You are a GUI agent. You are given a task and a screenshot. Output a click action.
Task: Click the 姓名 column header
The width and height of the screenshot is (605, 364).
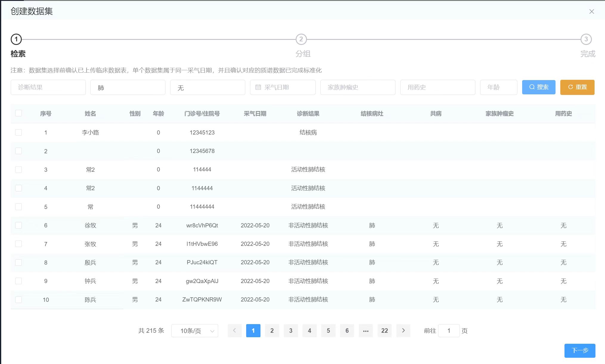click(x=90, y=113)
